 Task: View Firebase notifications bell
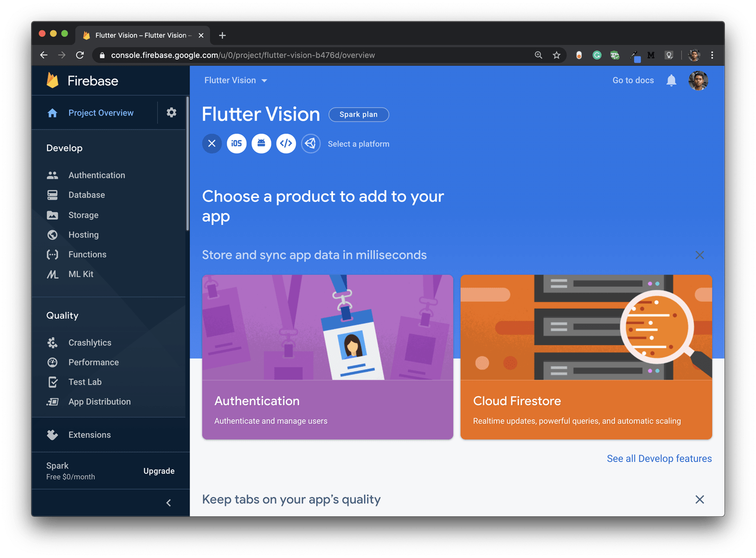(671, 81)
